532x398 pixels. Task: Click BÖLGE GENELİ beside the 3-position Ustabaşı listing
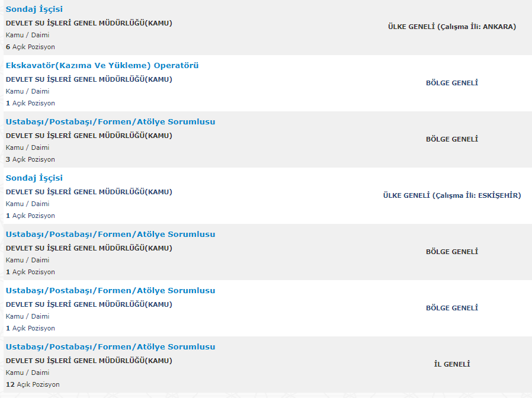pos(451,139)
